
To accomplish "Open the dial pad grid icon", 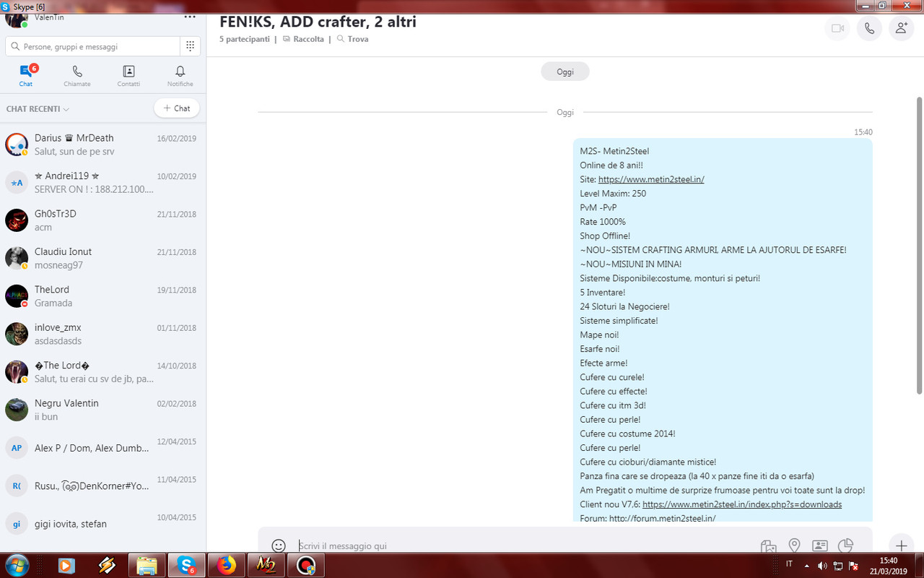I will coord(190,46).
